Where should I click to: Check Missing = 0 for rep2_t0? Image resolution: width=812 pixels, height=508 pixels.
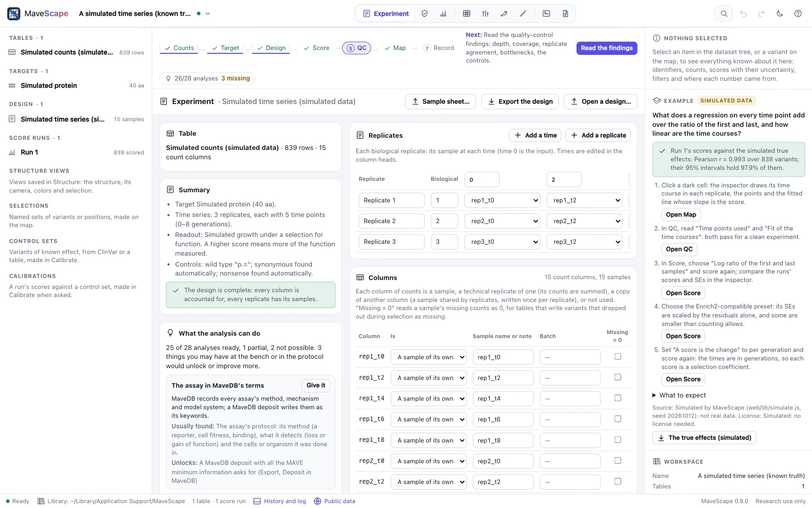pos(618,460)
